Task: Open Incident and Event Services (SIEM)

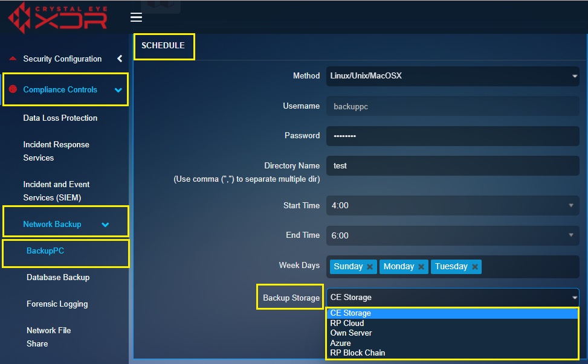Action: pos(56,191)
